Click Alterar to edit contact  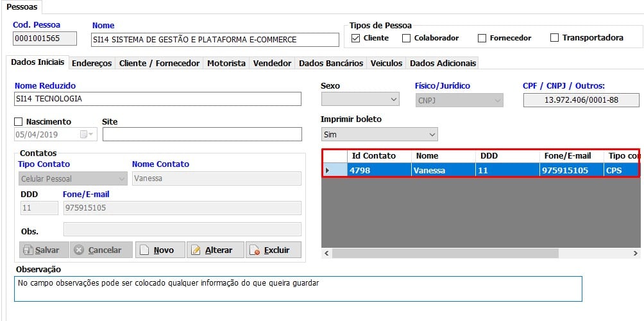point(216,250)
